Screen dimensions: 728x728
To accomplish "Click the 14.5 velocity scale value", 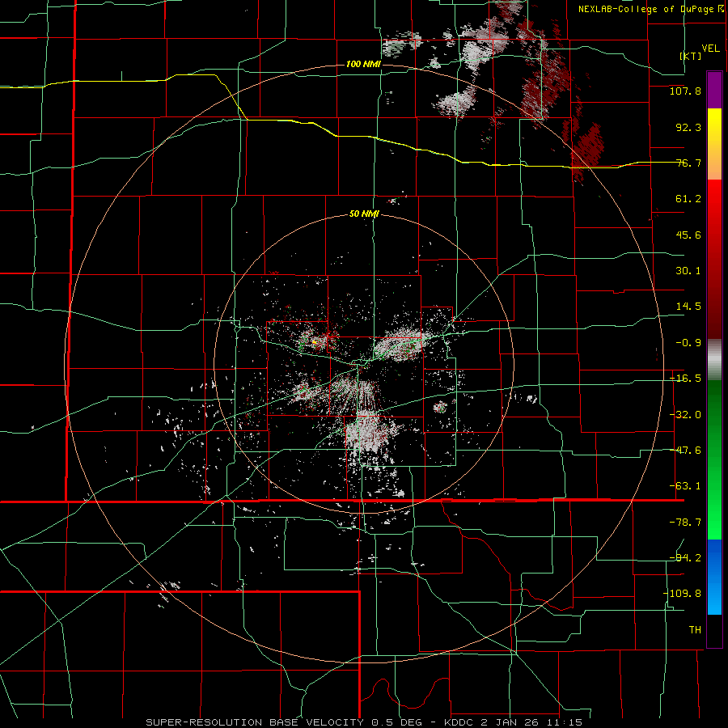I will (x=688, y=307).
